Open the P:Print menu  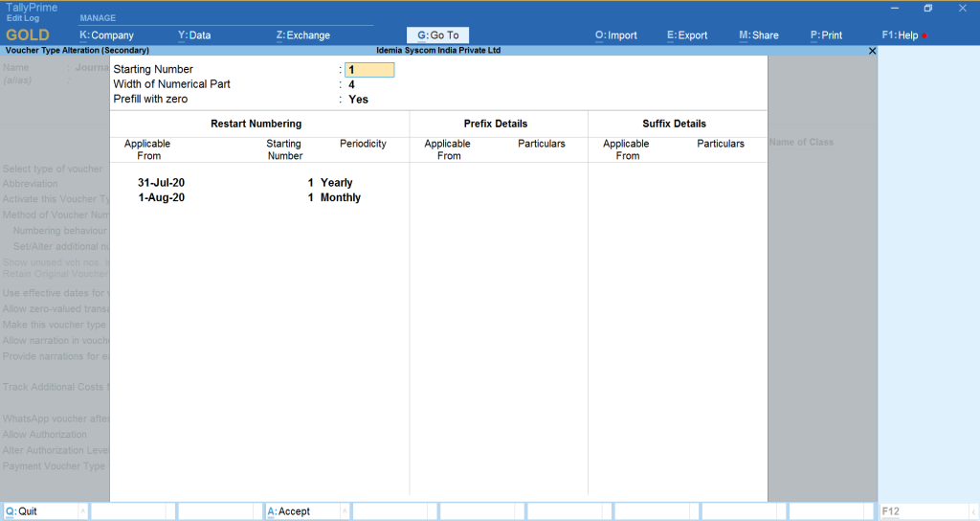[x=826, y=35]
